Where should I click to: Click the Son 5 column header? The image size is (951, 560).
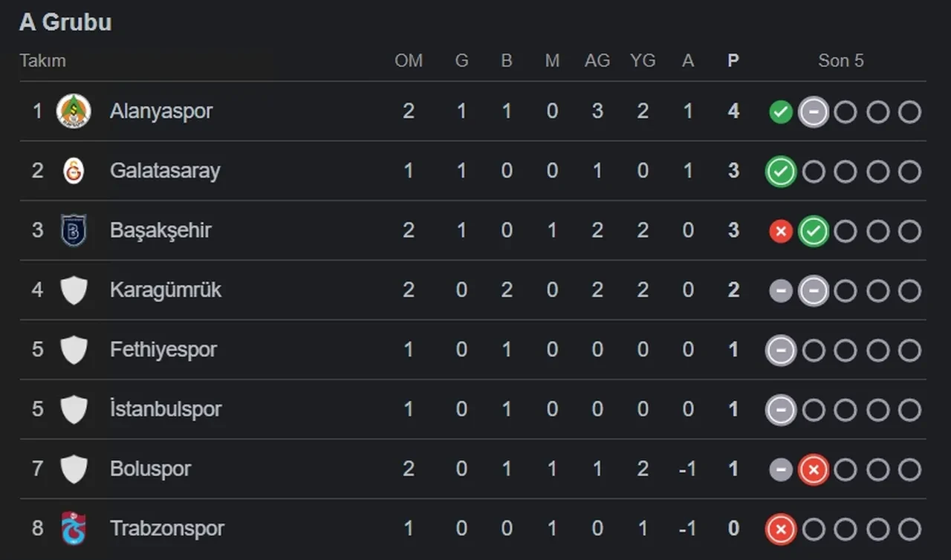coord(841,61)
